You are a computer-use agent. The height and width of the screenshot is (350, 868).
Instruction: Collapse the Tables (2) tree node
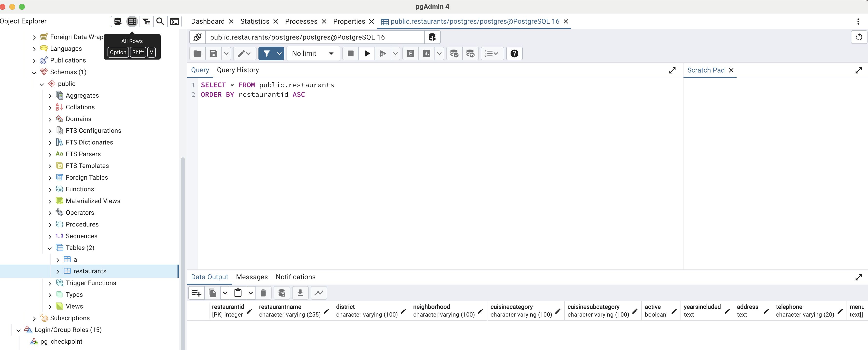pos(50,248)
